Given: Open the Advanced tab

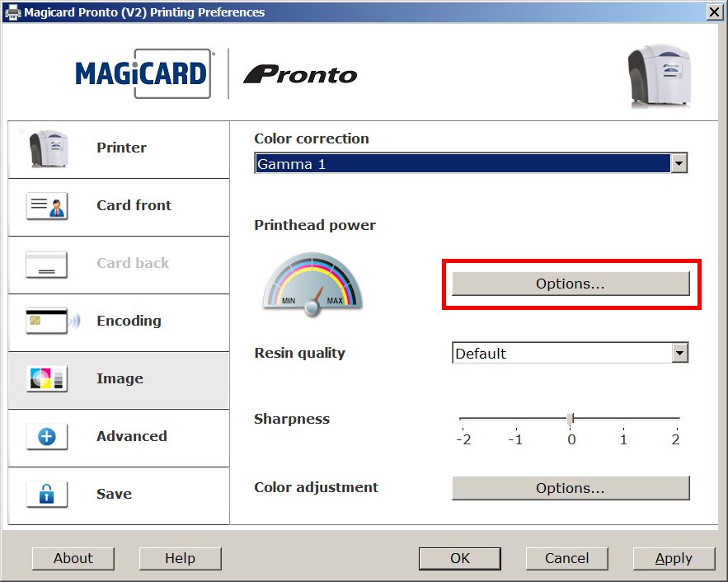Looking at the screenshot, I should (x=119, y=438).
